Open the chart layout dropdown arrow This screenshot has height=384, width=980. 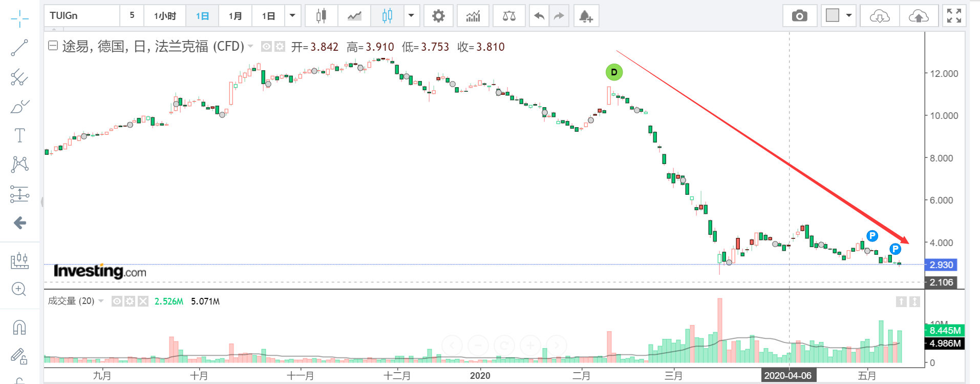[x=849, y=16]
